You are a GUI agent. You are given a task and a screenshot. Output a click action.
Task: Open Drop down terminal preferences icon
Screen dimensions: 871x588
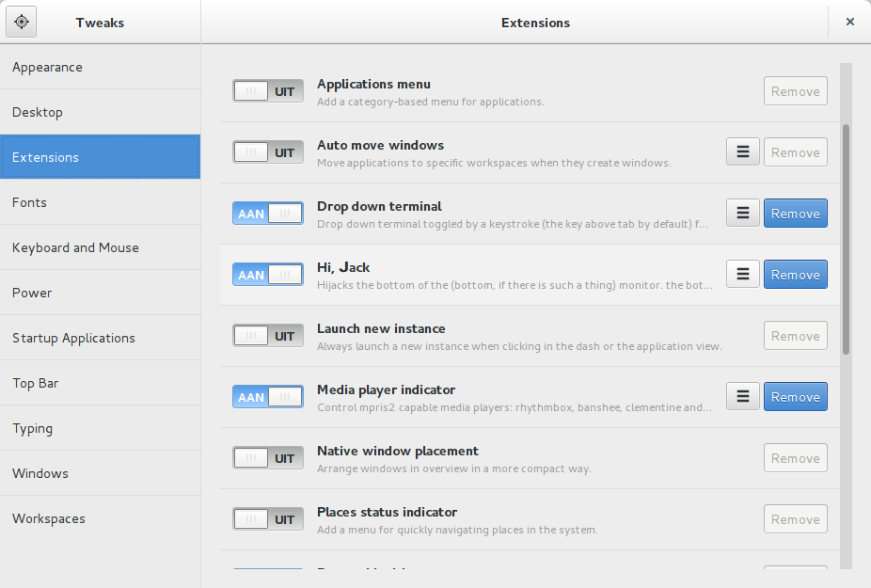point(742,214)
